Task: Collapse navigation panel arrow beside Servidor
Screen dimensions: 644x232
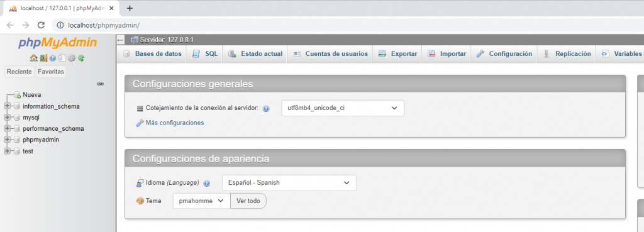Action: click(120, 40)
